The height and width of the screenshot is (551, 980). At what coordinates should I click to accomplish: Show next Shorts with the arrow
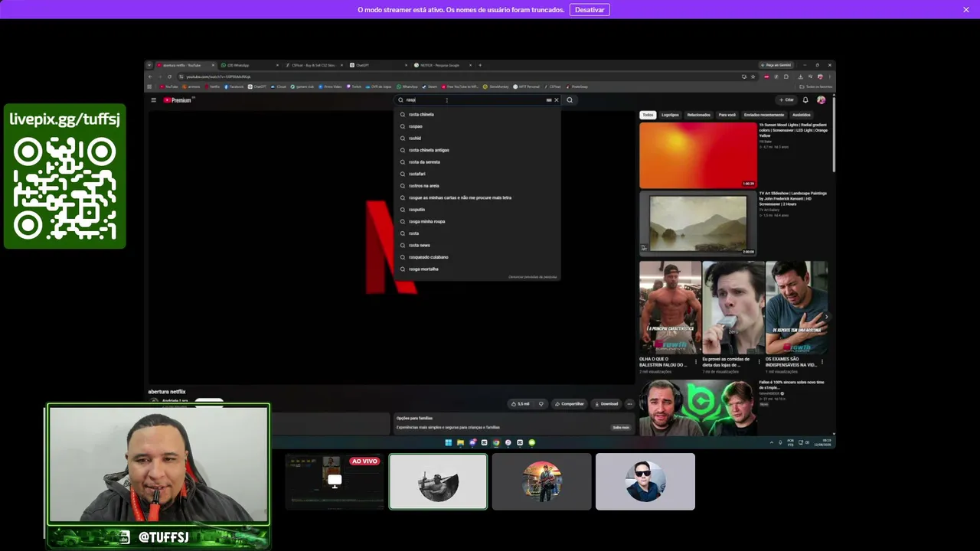pos(826,316)
